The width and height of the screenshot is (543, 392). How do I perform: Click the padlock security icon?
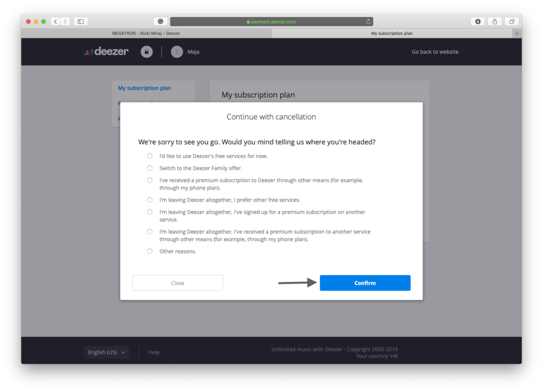(146, 51)
